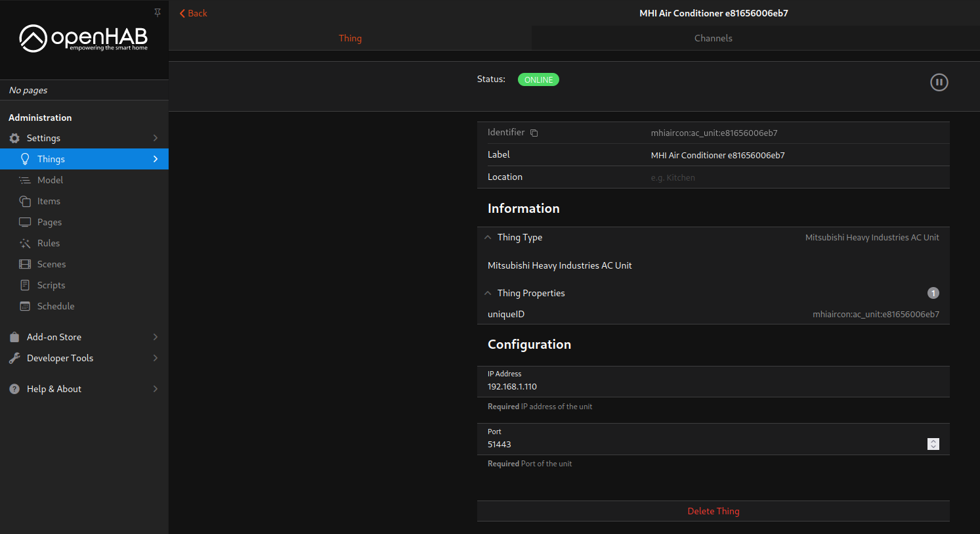Click the pin sidebar icon
980x534 pixels.
[158, 12]
